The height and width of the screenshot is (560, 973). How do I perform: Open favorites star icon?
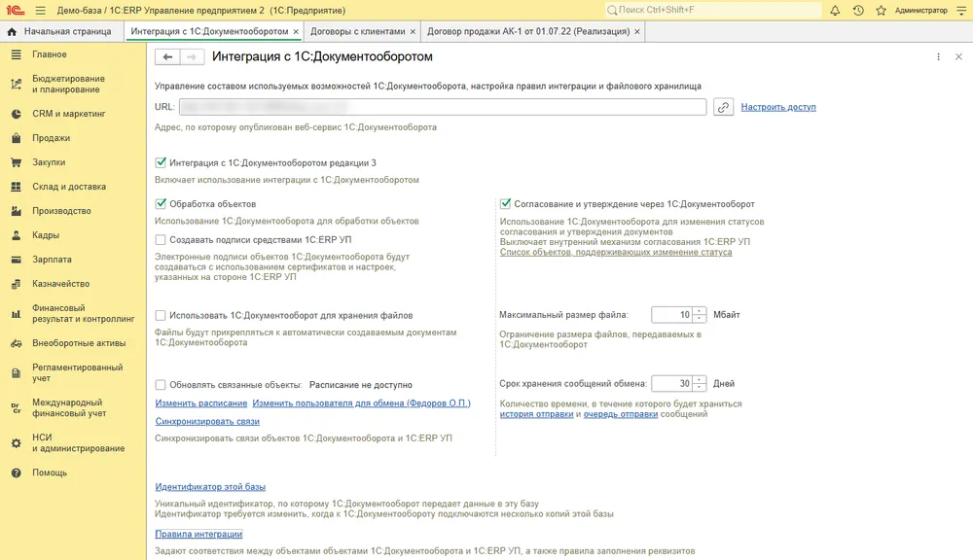[881, 10]
